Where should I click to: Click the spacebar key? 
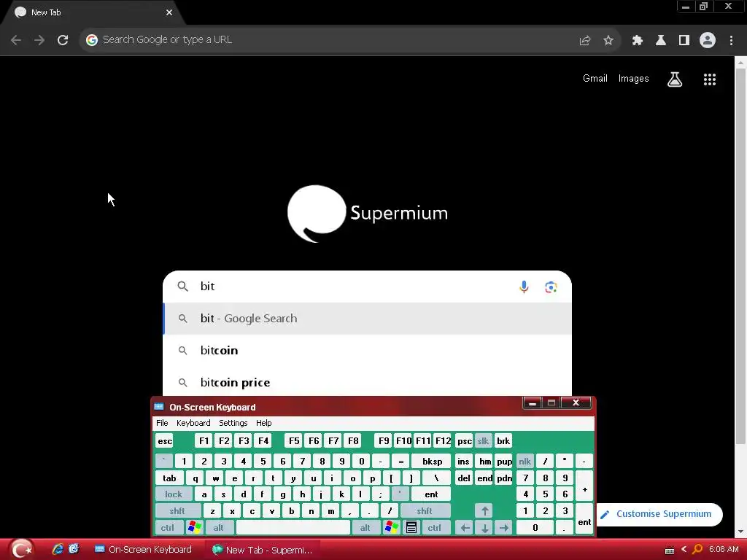(293, 528)
